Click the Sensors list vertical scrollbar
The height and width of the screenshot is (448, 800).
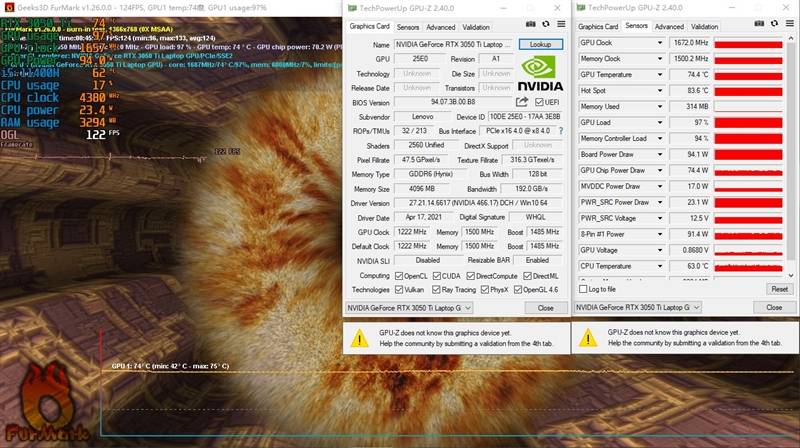coord(791,157)
